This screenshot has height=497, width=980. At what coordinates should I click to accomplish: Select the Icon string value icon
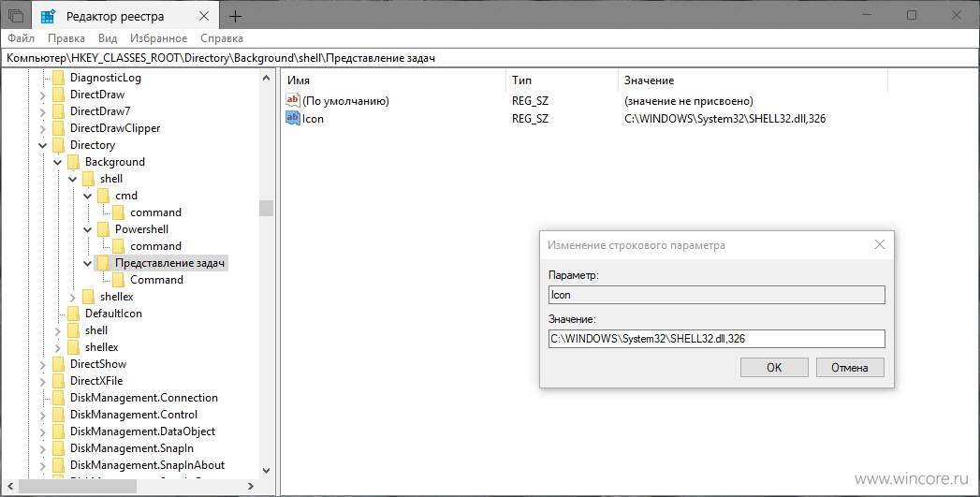pos(292,118)
